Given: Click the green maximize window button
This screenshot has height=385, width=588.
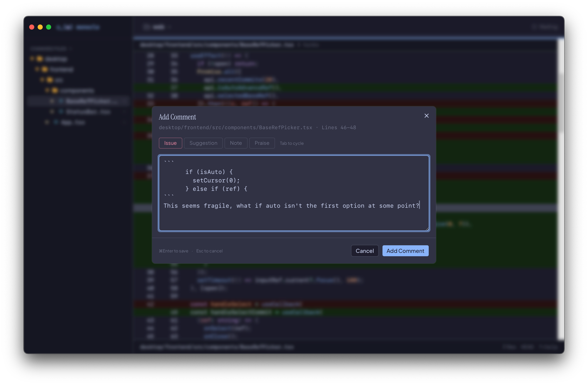Looking at the screenshot, I should click(49, 27).
